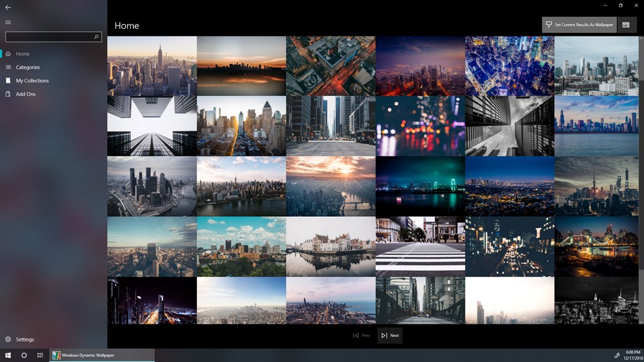Click Windows Dynamic Wallpaper taskbar button
Image resolution: width=644 pixels, height=362 pixels.
pos(102,356)
